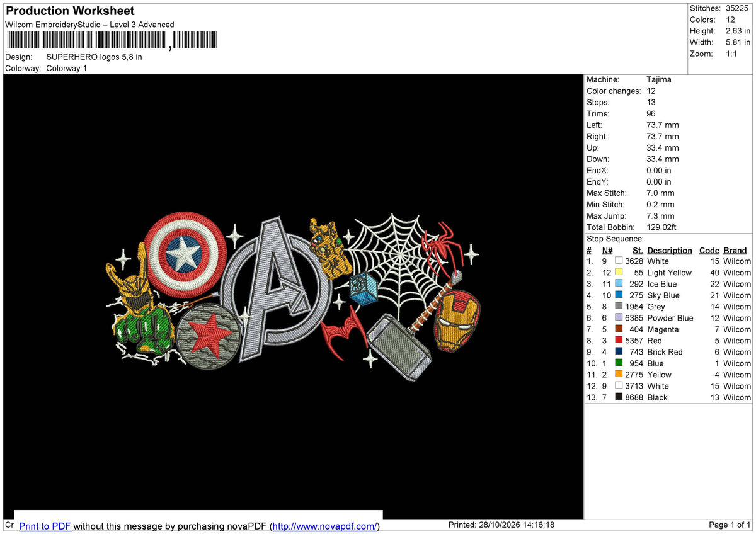The image size is (756, 534).
Task: Click the Description column header
Action: coord(670,251)
